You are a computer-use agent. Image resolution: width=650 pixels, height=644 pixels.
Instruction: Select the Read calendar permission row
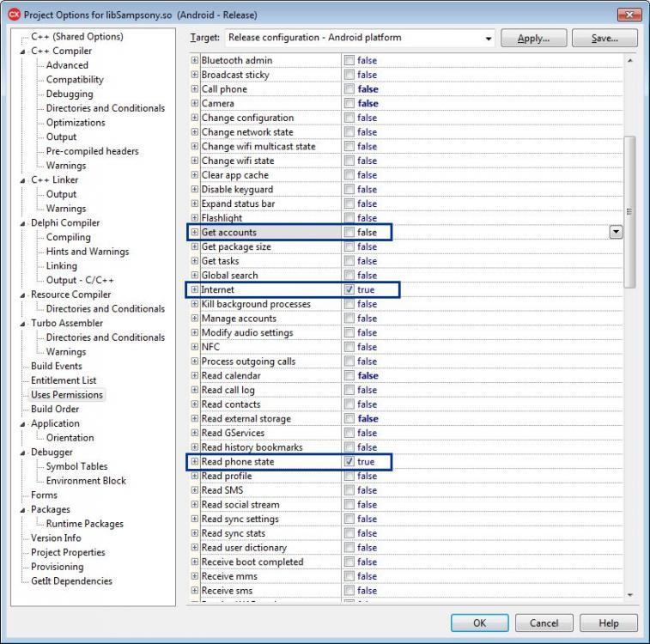tap(406, 375)
